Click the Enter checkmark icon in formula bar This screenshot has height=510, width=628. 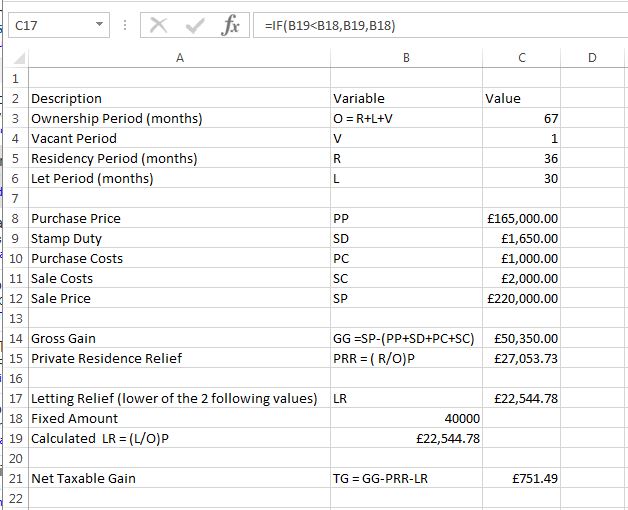click(184, 24)
